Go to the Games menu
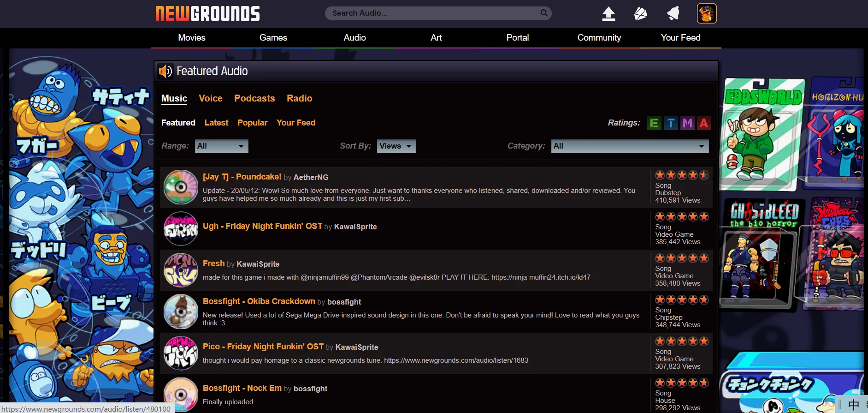Screen dimensions: 868x413 click(273, 38)
